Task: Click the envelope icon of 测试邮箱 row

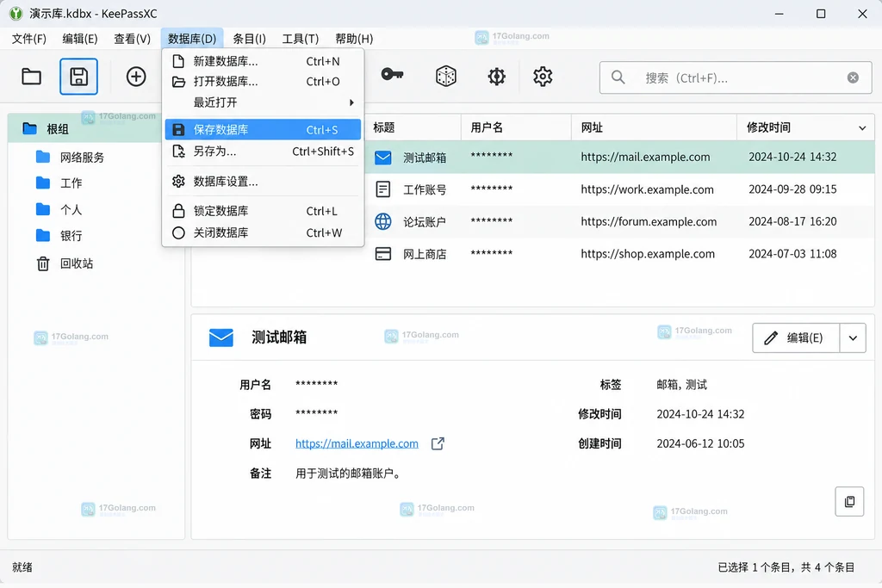Action: (383, 158)
